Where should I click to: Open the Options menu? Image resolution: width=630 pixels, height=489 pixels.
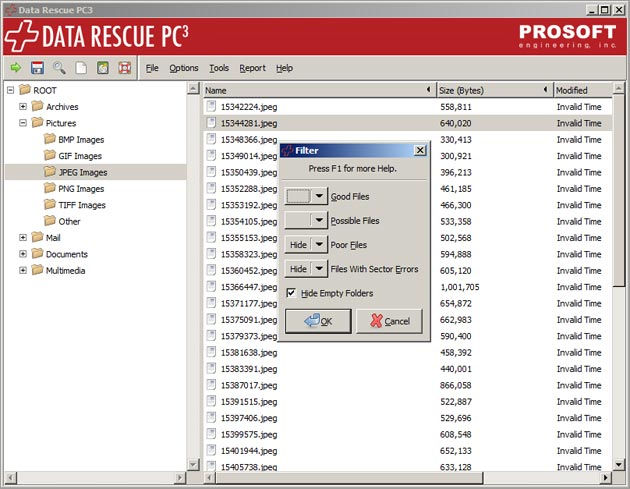click(184, 68)
